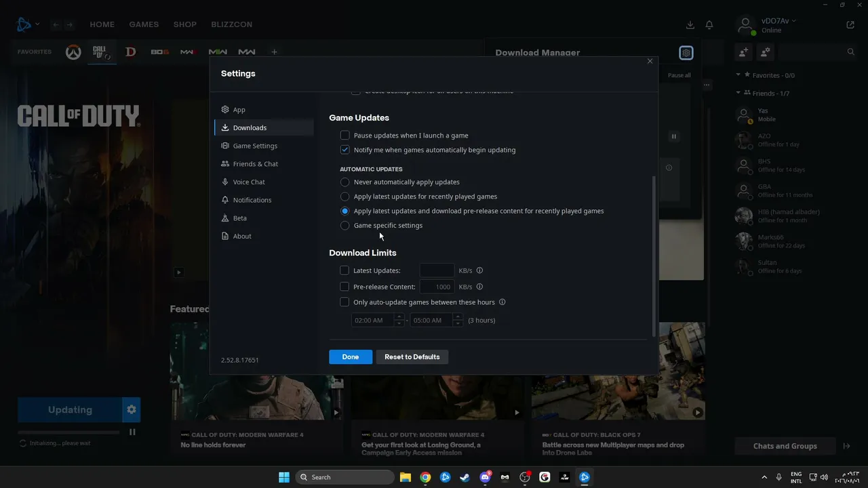Choose Game specific settings radio option

pyautogui.click(x=344, y=226)
